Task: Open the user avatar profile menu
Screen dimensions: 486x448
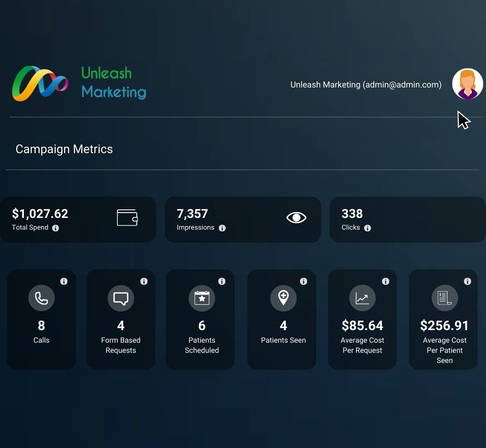Action: pyautogui.click(x=467, y=84)
